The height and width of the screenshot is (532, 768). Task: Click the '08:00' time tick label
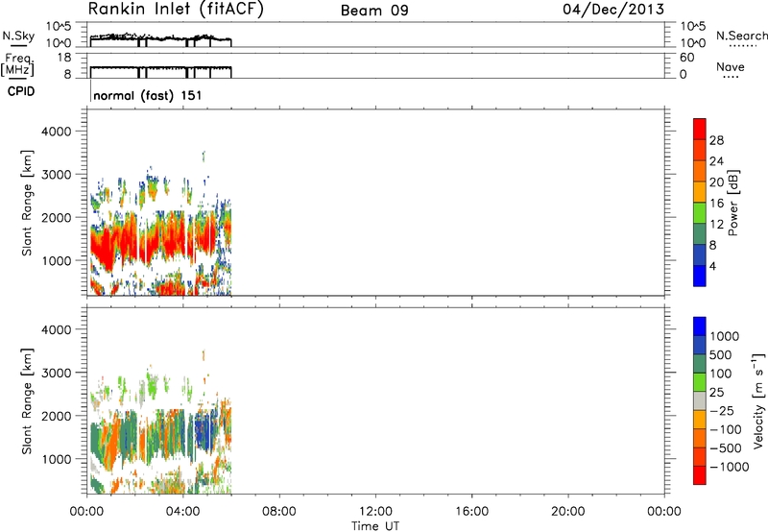click(x=279, y=512)
